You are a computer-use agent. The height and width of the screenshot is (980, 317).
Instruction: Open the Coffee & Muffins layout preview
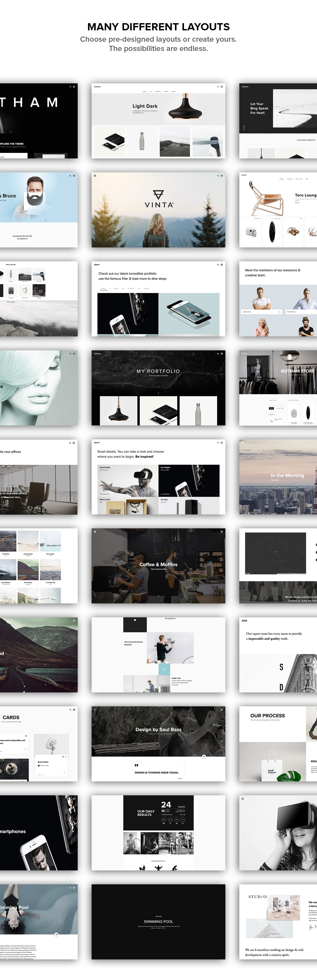point(158,566)
